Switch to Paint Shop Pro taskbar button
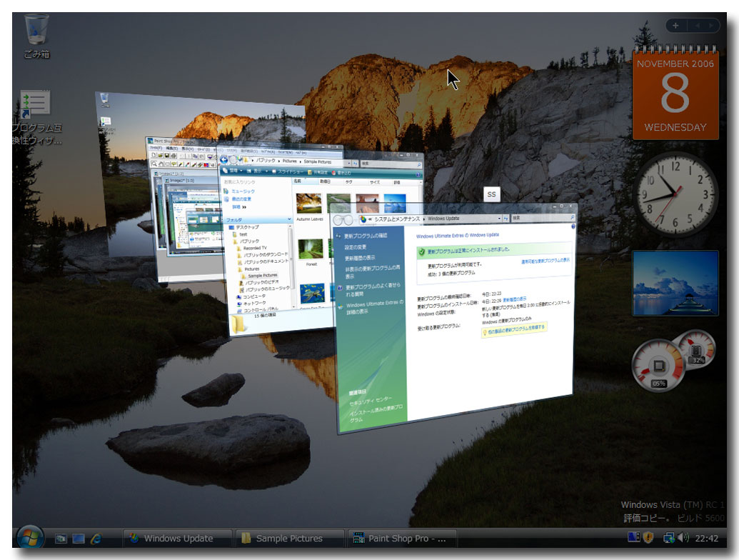The height and width of the screenshot is (560, 739). point(402,539)
